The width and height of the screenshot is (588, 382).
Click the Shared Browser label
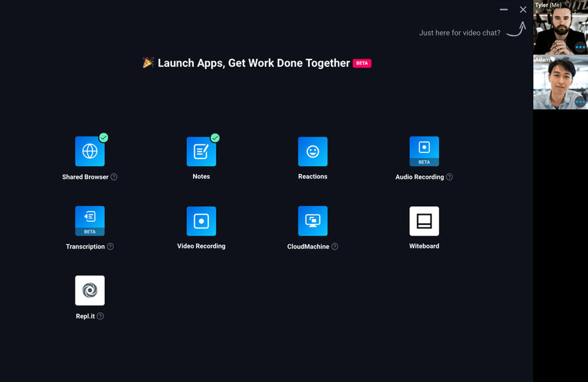pos(85,177)
